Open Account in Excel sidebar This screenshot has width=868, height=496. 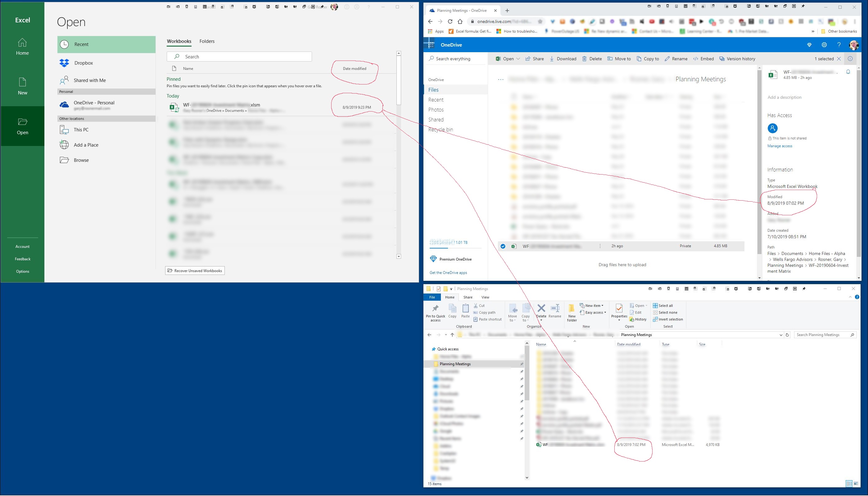[22, 247]
